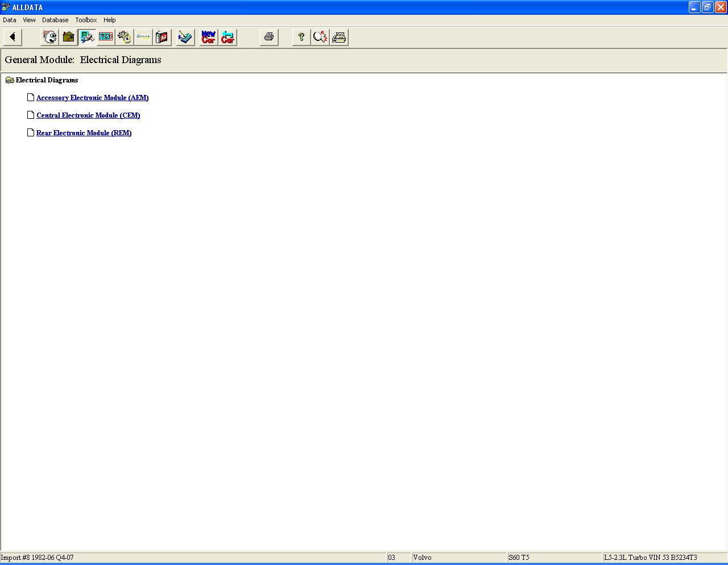
Task: Click the A-Z magnifier search icon
Action: (320, 38)
